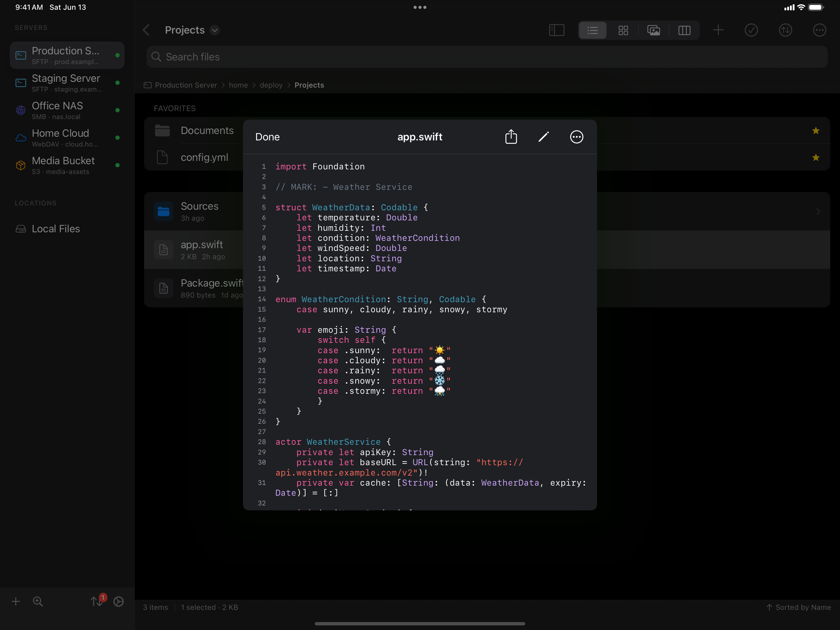Click the app.swift document icon
Screen dimensions: 840x630
point(164,250)
